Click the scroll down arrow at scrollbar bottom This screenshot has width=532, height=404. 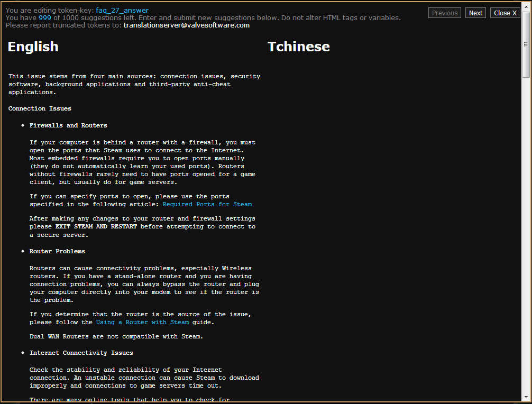pyautogui.click(x=526, y=397)
